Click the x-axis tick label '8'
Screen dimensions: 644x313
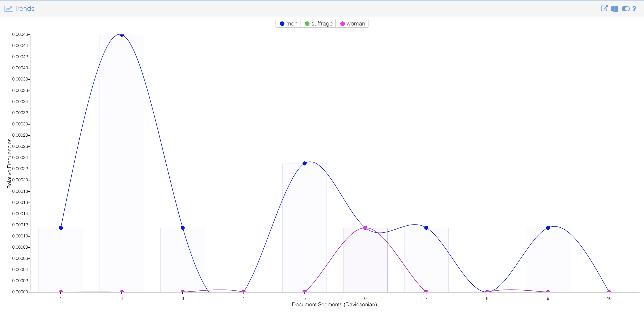tap(487, 298)
